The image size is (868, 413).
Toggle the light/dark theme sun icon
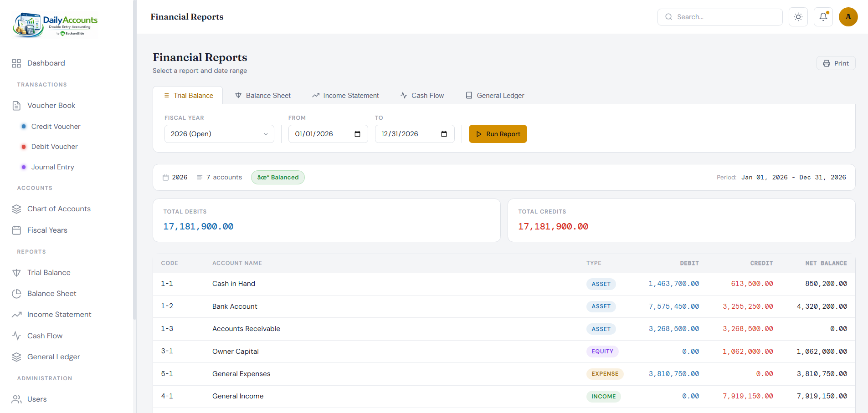798,17
